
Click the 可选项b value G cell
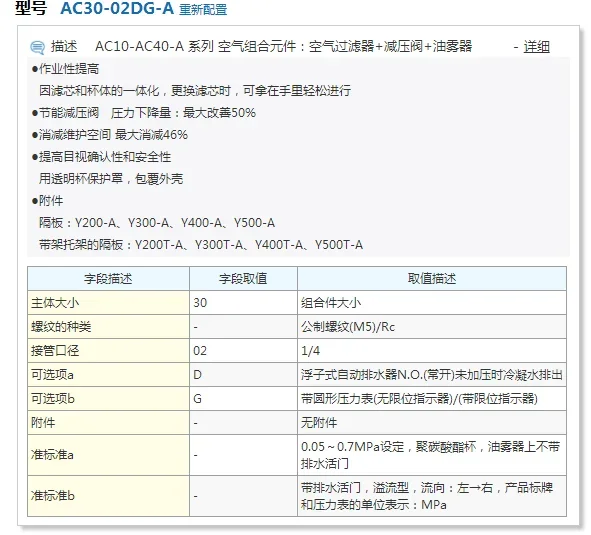click(243, 399)
